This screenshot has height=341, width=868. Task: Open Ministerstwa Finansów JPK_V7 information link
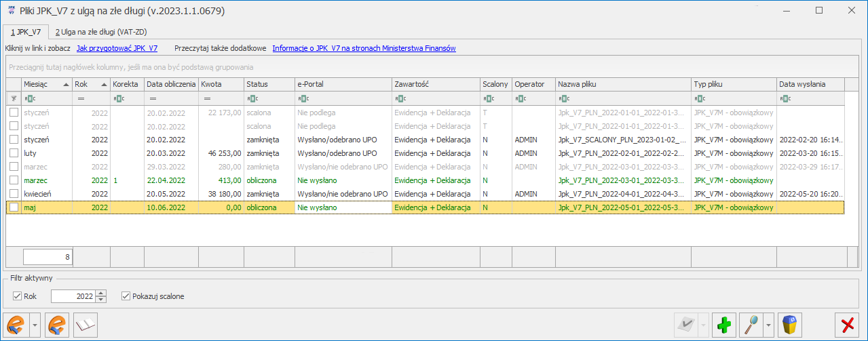click(364, 49)
